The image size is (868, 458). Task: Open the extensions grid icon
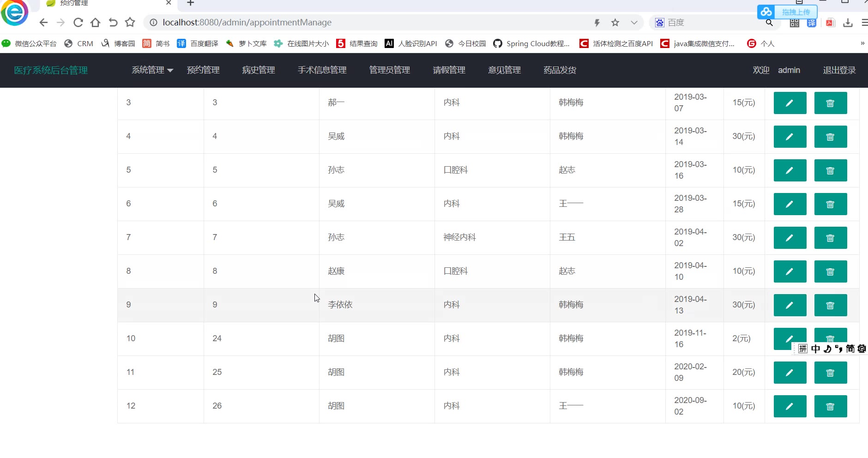pyautogui.click(x=795, y=23)
